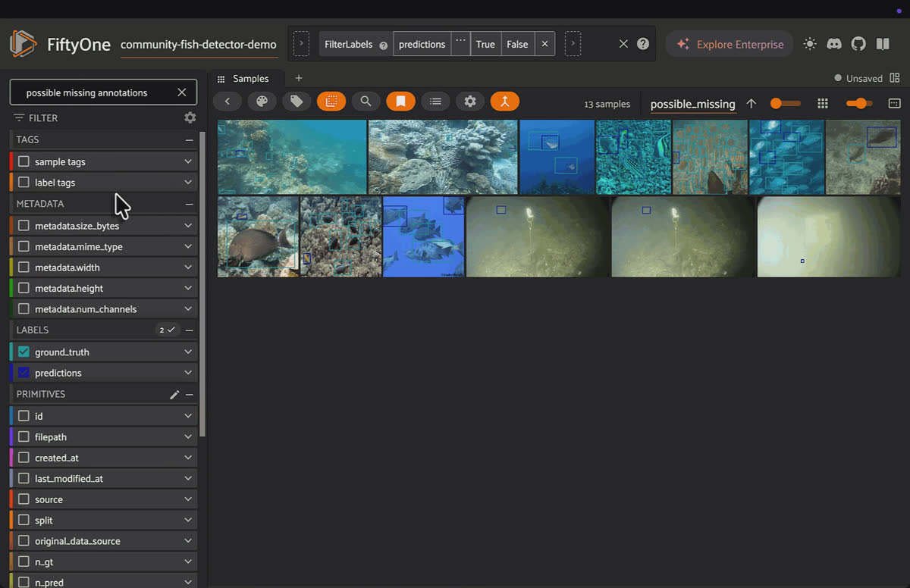
Task: Reverse sort order with the up arrow
Action: click(752, 104)
